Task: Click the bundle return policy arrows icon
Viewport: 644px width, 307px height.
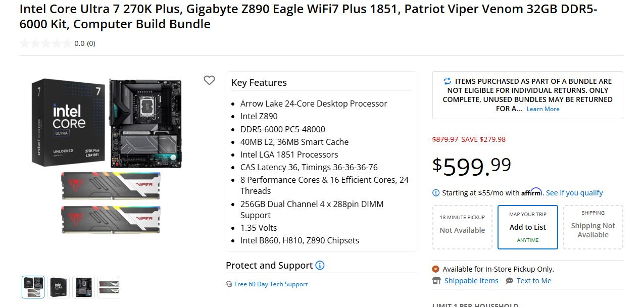Action: 447,81
